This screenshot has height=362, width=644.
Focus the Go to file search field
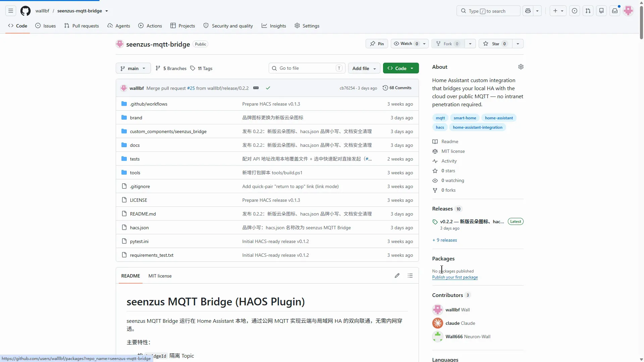click(307, 68)
